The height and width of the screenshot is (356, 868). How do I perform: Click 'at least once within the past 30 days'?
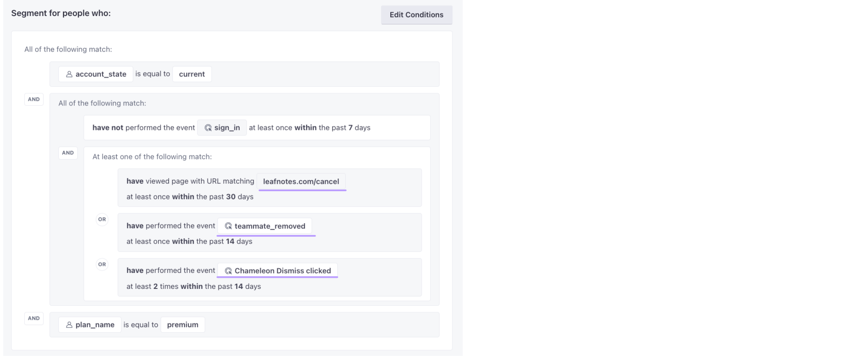click(190, 197)
